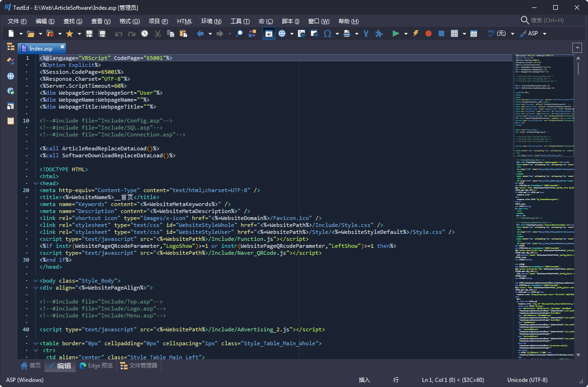The width and height of the screenshot is (588, 387).
Task: Expand the ASP syntax highlighting dropdown
Action: coord(545,33)
